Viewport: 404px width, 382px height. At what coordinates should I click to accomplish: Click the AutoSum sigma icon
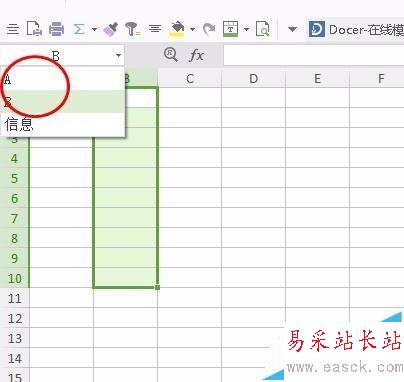pyautogui.click(x=79, y=29)
